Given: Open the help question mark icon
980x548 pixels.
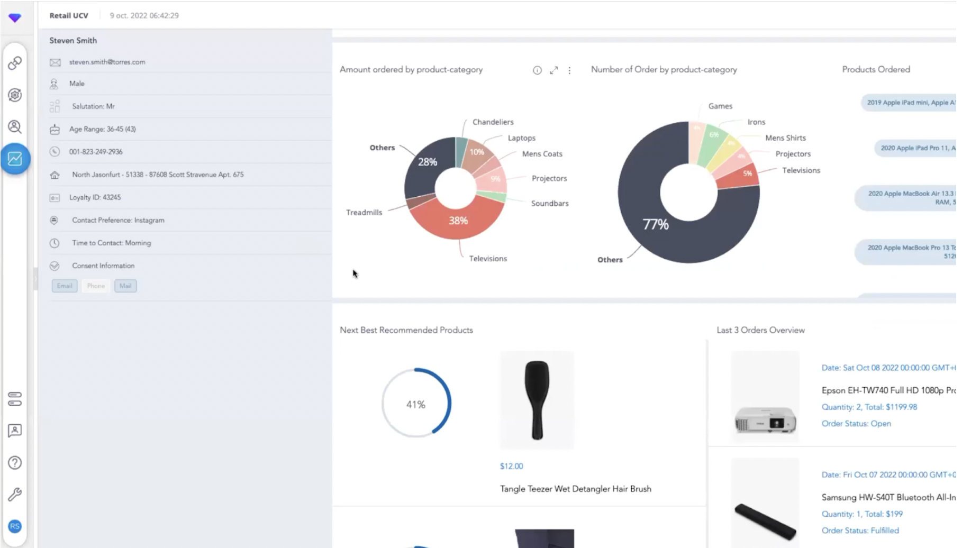Looking at the screenshot, I should pos(15,463).
